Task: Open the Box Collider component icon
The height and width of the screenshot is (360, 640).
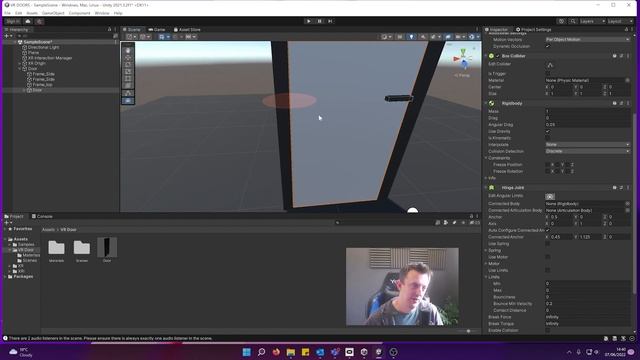Action: tap(491, 56)
